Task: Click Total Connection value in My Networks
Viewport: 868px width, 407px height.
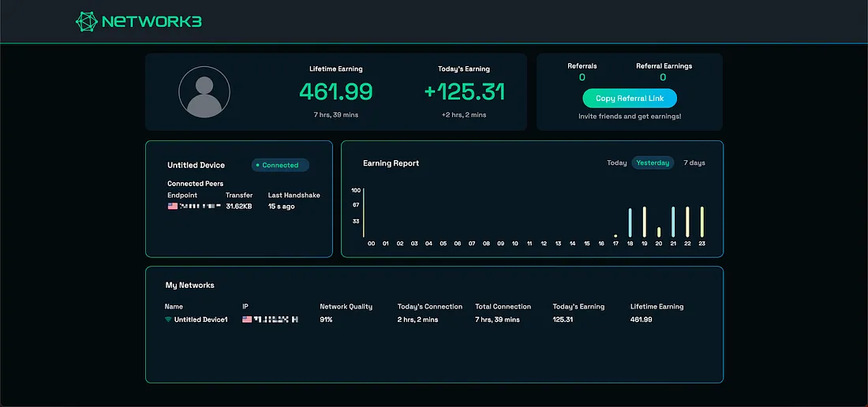Action: (x=497, y=319)
